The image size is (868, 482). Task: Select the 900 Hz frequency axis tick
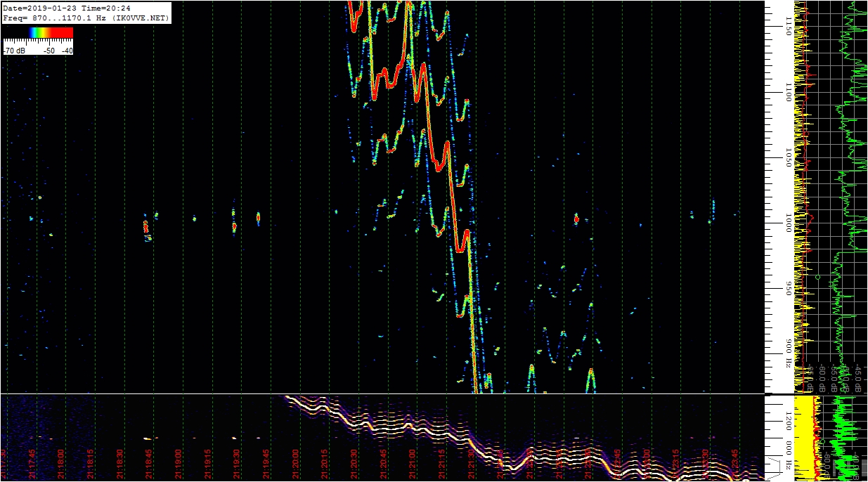(x=789, y=353)
